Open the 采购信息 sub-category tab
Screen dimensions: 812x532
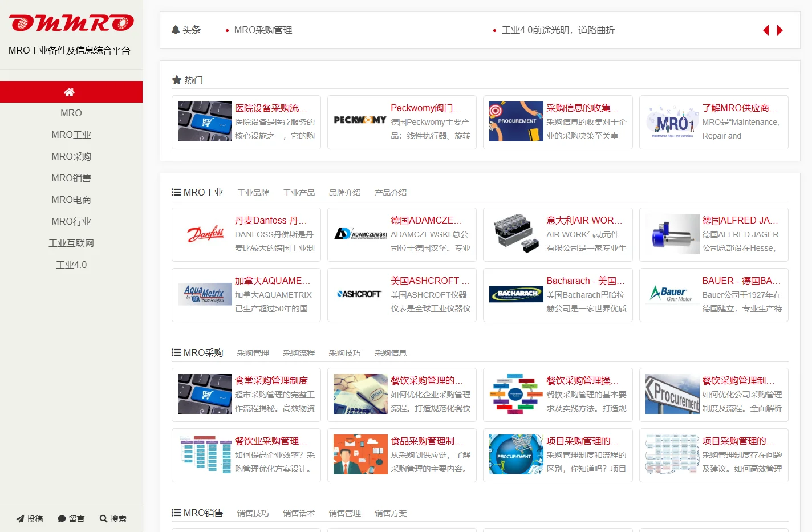point(391,353)
